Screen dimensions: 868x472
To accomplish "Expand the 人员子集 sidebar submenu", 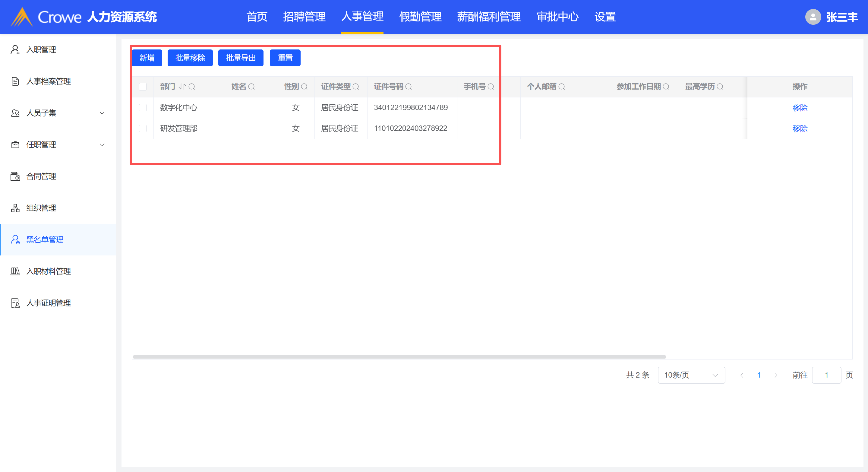I will (102, 113).
